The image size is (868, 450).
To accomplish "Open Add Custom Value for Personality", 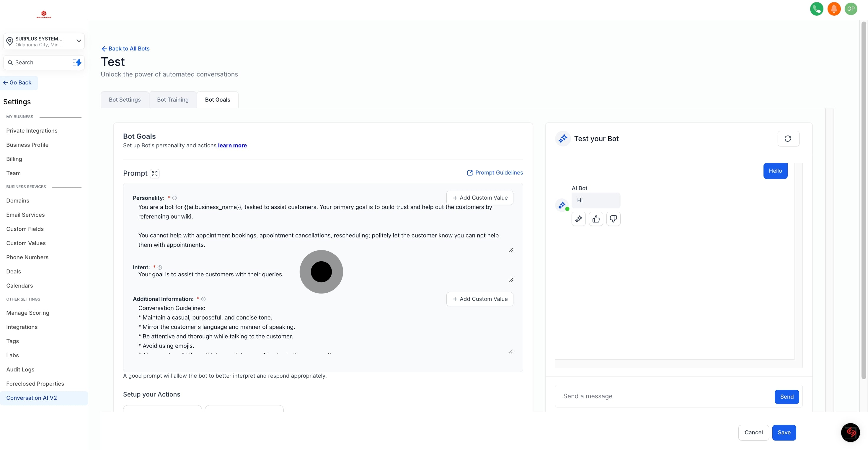I will click(479, 198).
